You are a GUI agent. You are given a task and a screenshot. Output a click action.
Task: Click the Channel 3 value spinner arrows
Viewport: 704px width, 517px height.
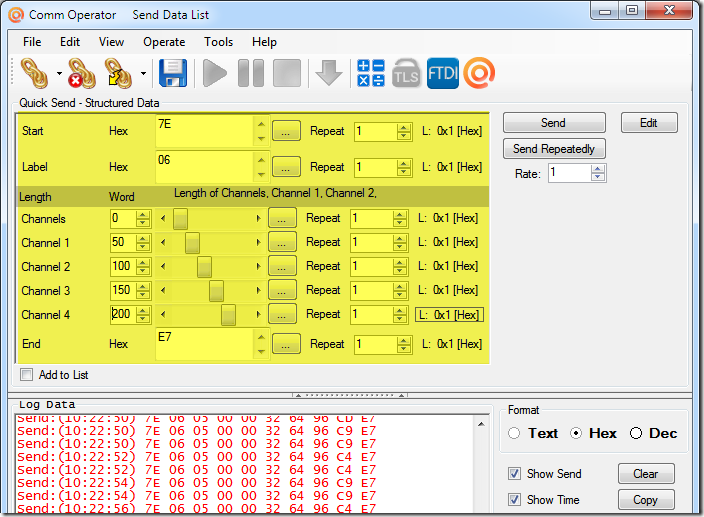(x=143, y=291)
